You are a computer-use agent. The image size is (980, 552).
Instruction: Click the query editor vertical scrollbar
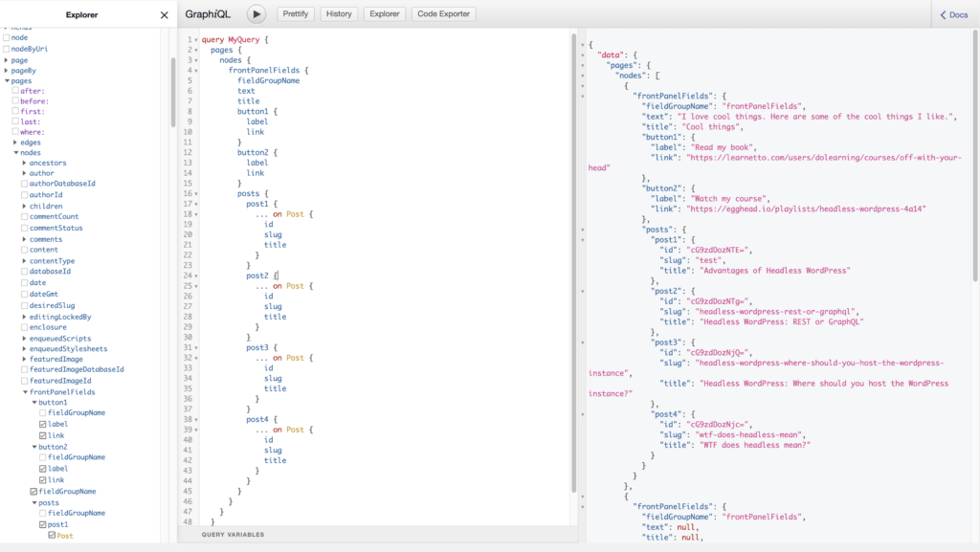coord(574,262)
